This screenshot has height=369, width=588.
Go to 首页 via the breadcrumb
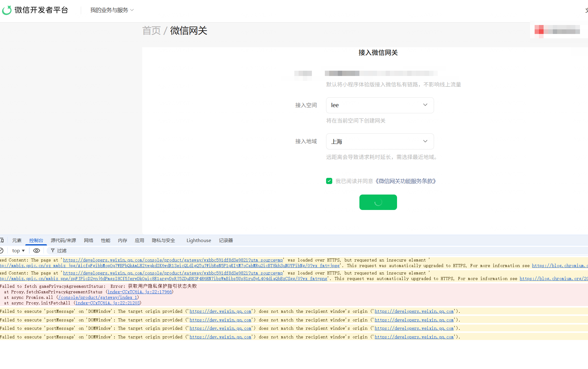[x=151, y=31]
